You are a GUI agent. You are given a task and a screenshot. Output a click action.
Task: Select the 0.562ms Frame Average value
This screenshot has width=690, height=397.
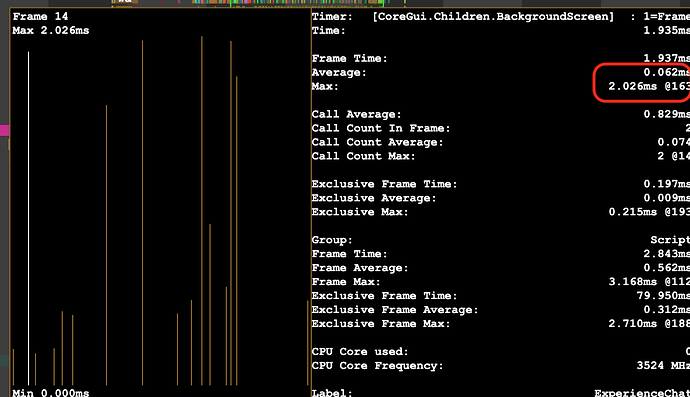(x=666, y=268)
